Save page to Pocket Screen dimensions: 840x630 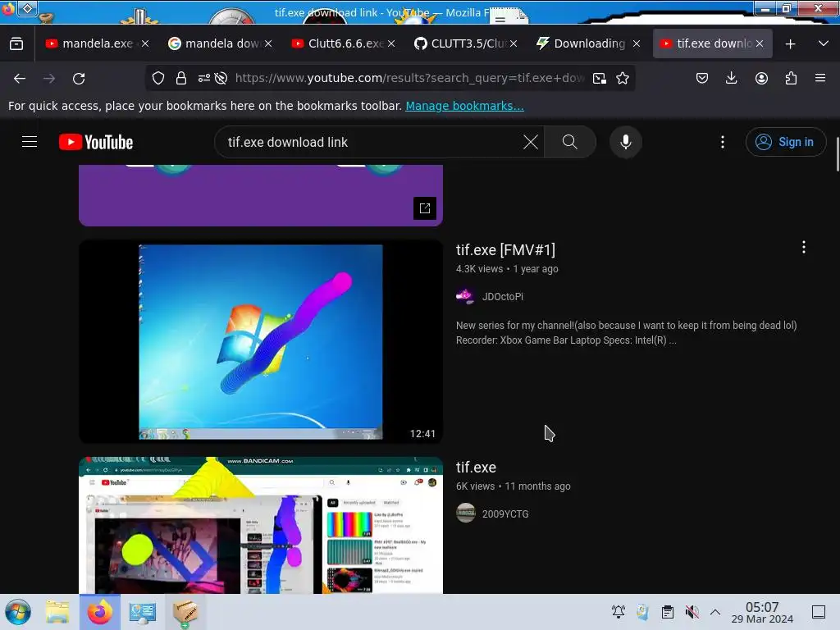pos(702,78)
